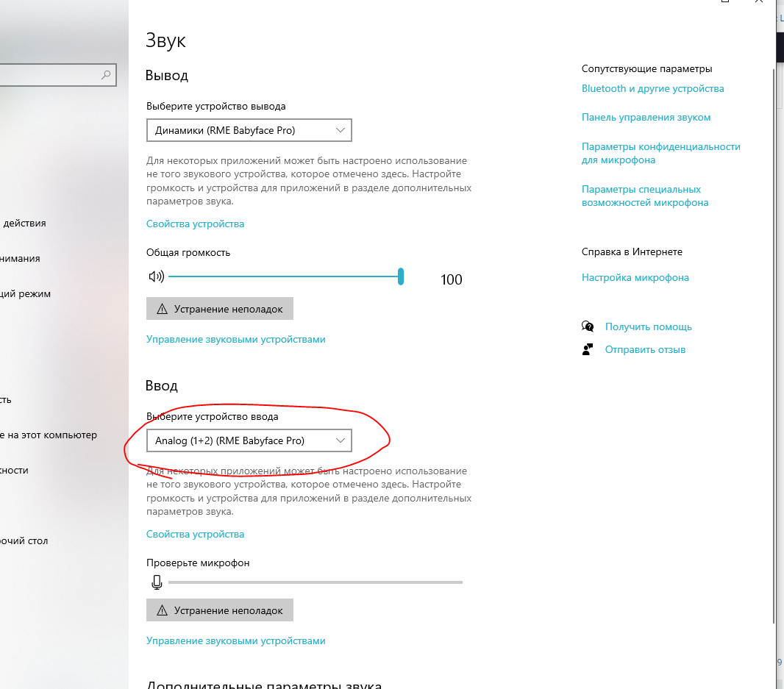
Task: Open Панель управления звуком
Action: coord(646,118)
